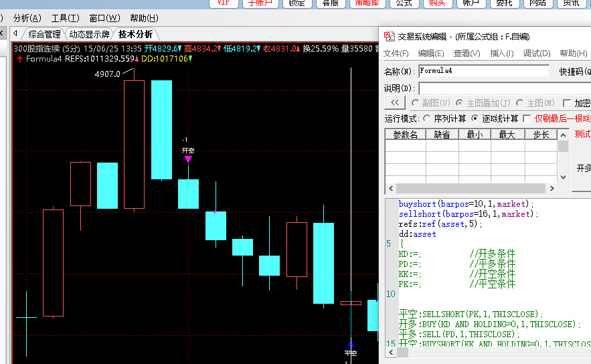
Task: Enable the 仅刷最后一根K线 checkbox
Action: click(527, 118)
